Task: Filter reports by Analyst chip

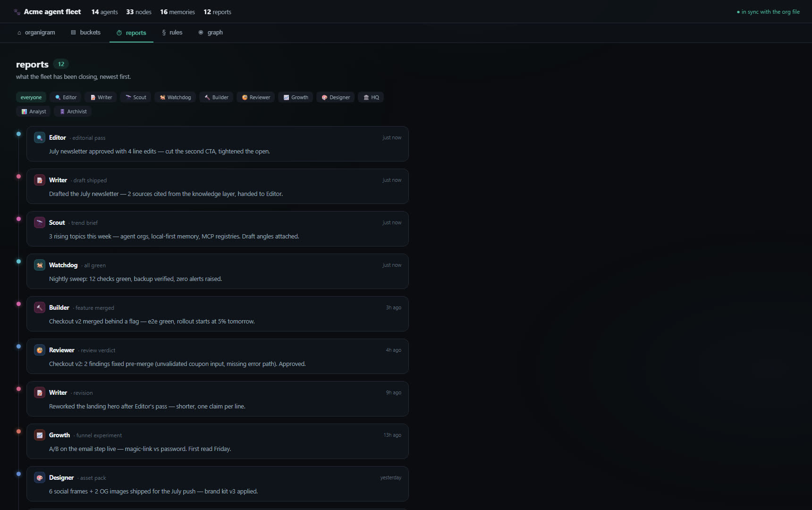Action: [x=34, y=111]
